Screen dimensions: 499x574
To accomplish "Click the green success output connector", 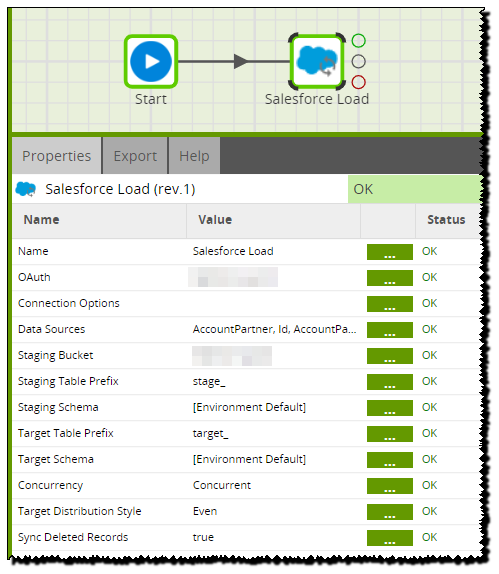I will [358, 41].
